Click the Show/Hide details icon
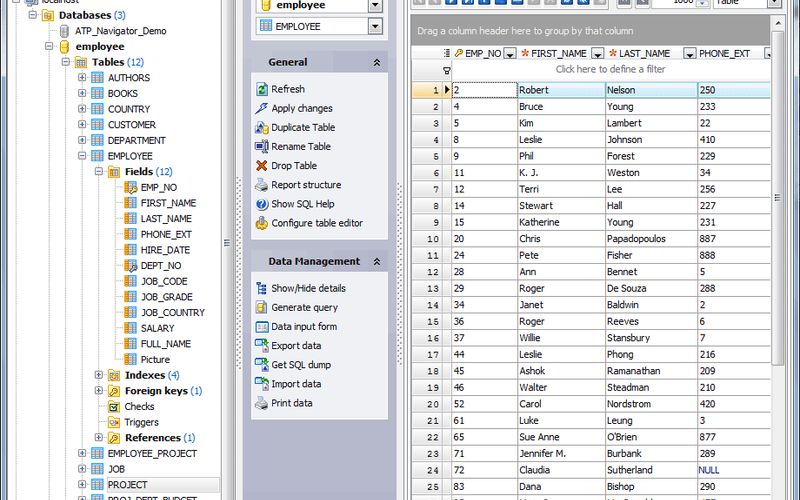This screenshot has width=800, height=500. [x=262, y=288]
